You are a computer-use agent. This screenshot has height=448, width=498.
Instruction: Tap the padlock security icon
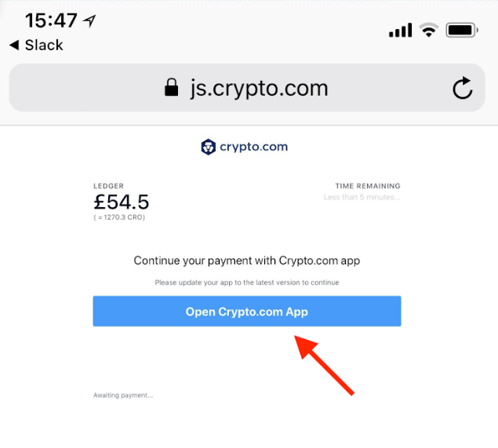171,87
